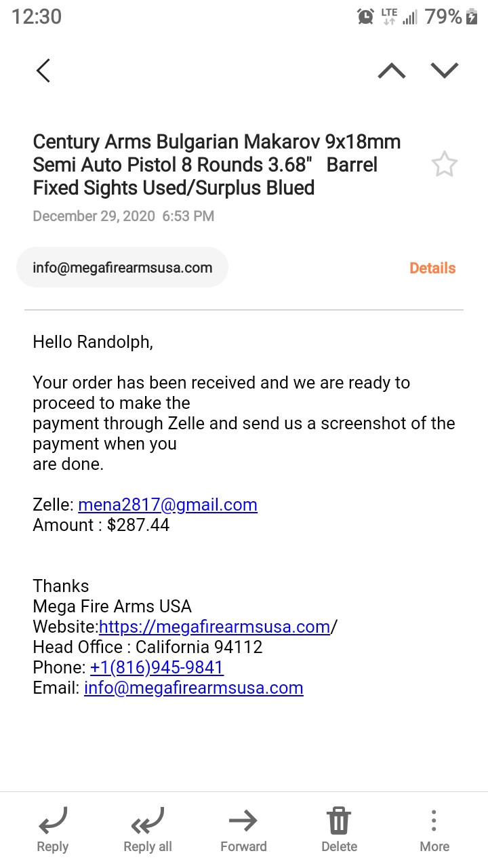Image resolution: width=488 pixels, height=868 pixels.
Task: Tap the back arrow icon
Action: [43, 71]
